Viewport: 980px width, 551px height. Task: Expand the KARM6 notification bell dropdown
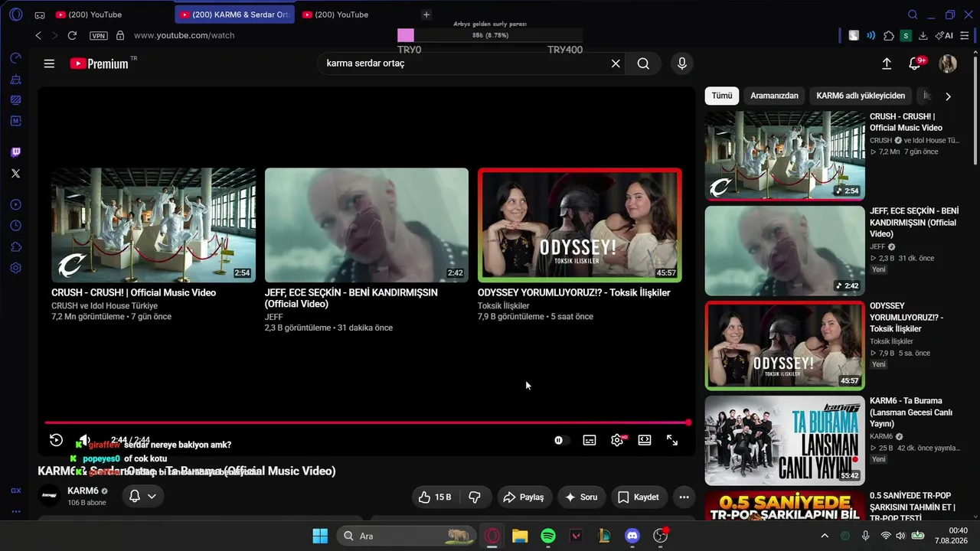coord(142,497)
